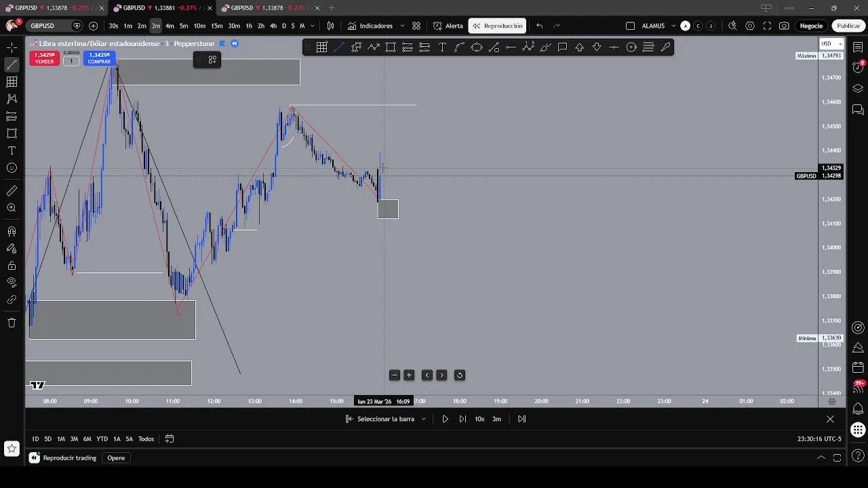This screenshot has height=488, width=868.
Task: Select the ellipse tool in favorites toolbar
Action: [477, 47]
